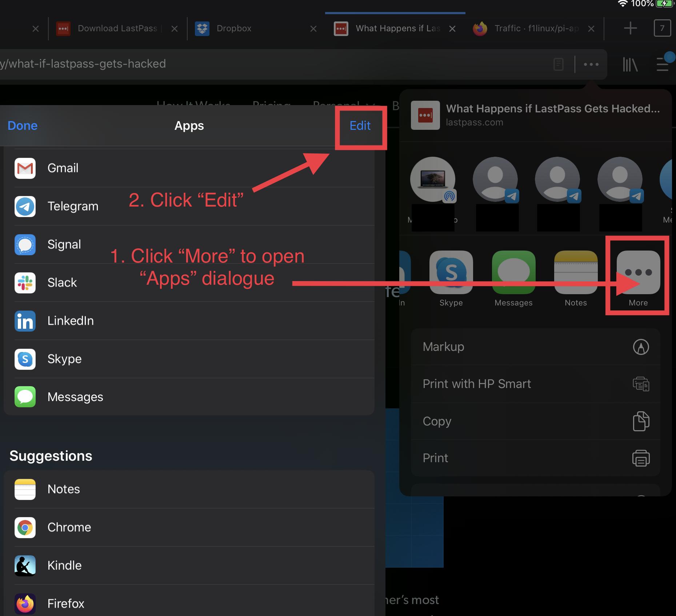Viewport: 676px width, 616px height.
Task: Tap the Notes icon under Suggestions
Action: 25,489
